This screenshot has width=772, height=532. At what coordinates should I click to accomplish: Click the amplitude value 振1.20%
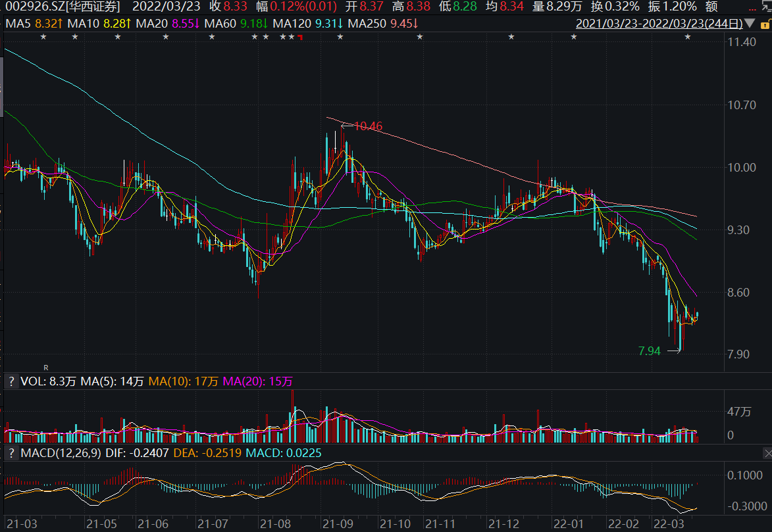673,7
